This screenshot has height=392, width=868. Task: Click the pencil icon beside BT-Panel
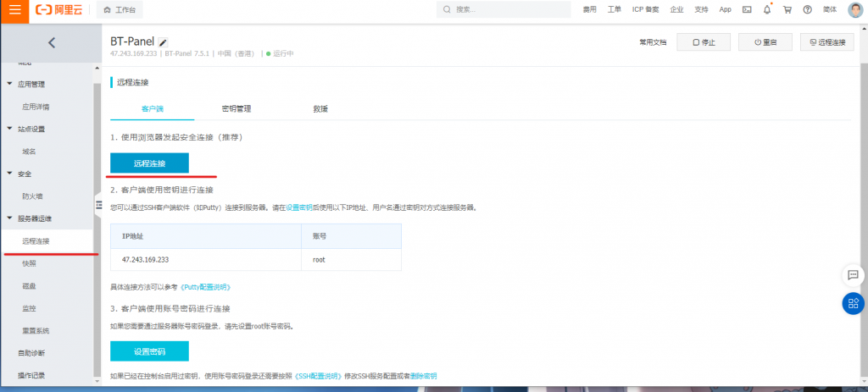[x=164, y=42]
